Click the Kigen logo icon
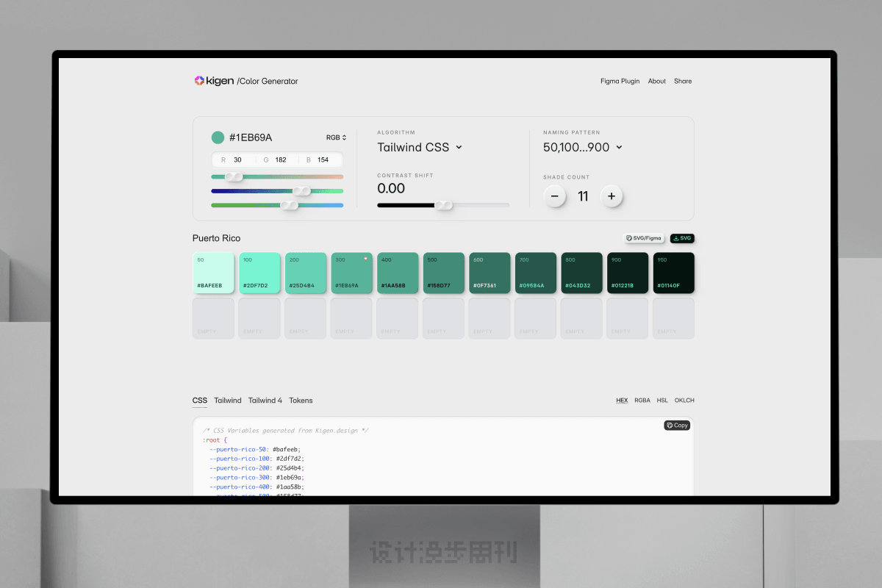The width and height of the screenshot is (882, 588). coord(198,81)
